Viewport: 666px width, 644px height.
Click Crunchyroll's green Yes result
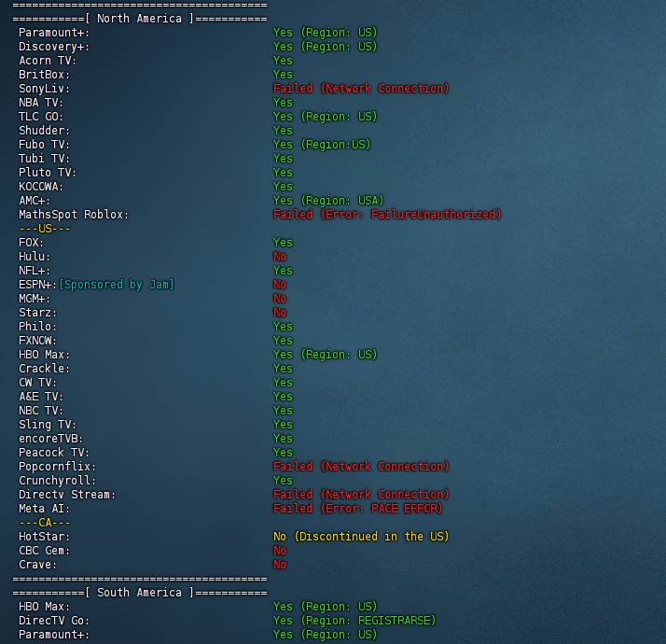click(x=283, y=481)
